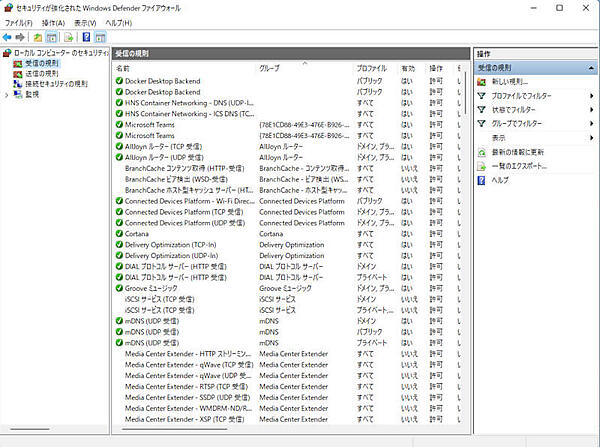This screenshot has height=447, width=600.
Task: Select 送信の規則 in the left tree
Action: [x=42, y=73]
